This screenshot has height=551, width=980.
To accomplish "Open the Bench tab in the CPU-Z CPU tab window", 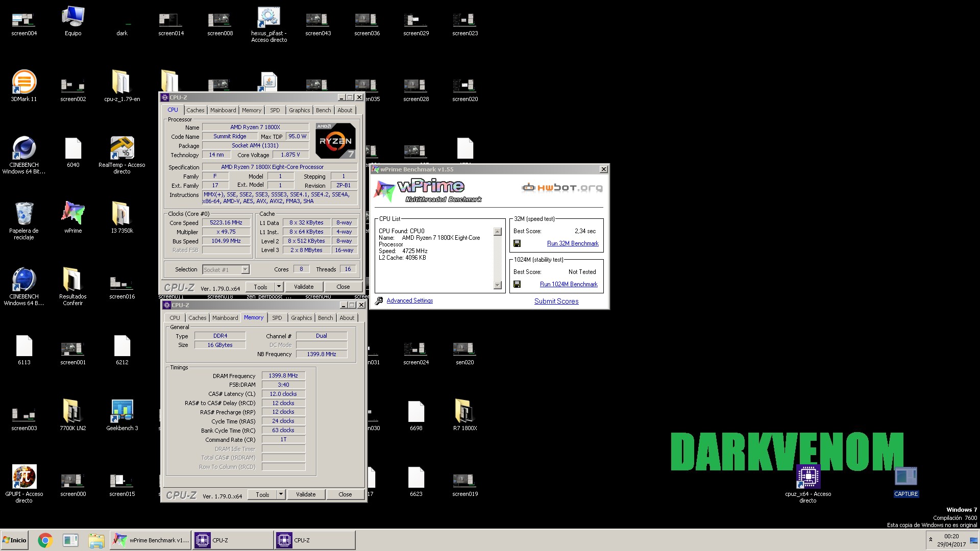I will pyautogui.click(x=323, y=110).
